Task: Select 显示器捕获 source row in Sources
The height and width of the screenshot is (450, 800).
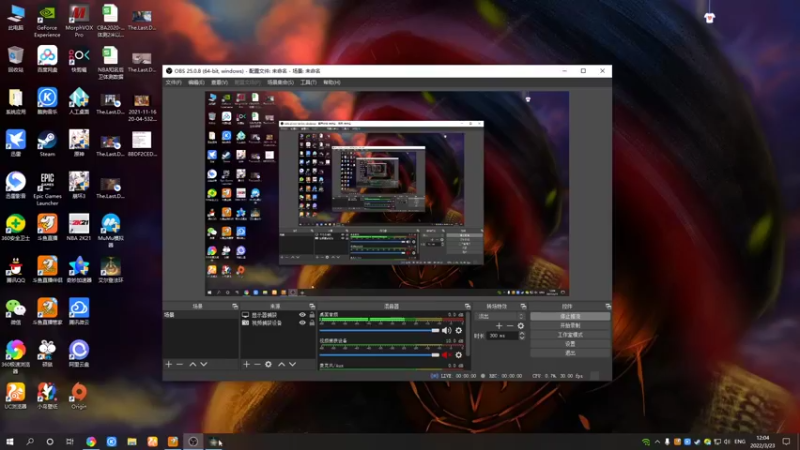Action: pos(278,315)
